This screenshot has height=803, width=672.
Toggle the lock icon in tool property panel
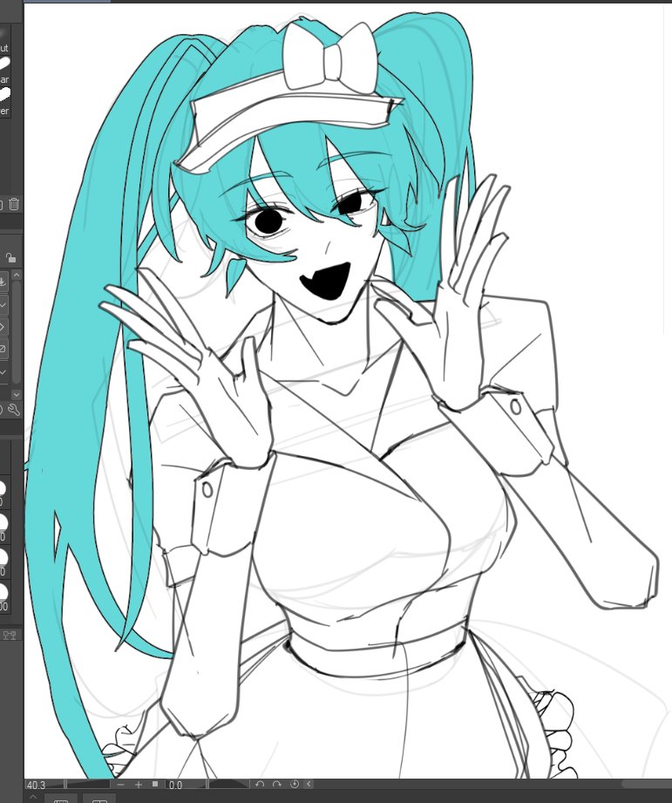10,257
